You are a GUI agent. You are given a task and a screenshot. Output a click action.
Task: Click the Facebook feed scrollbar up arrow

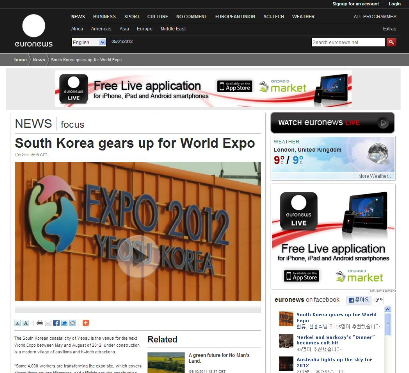pos(388,310)
